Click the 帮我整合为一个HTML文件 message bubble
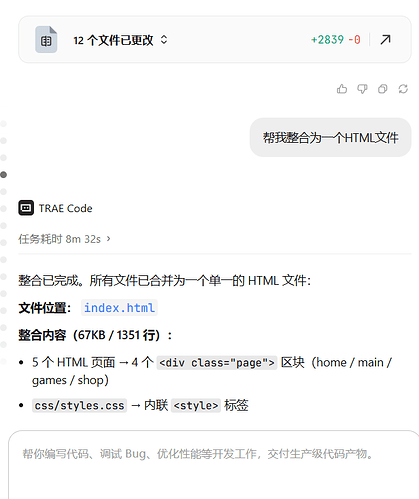This screenshot has height=499, width=419. click(x=330, y=137)
